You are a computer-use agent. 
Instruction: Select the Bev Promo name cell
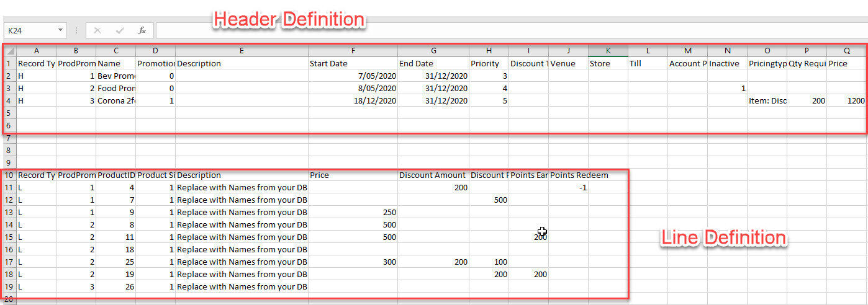(x=115, y=76)
